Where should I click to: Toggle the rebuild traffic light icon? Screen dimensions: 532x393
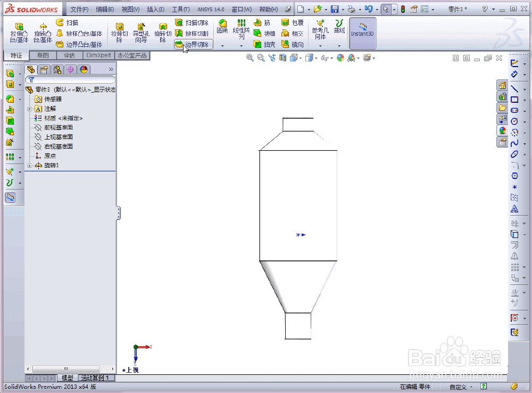pyautogui.click(x=403, y=9)
